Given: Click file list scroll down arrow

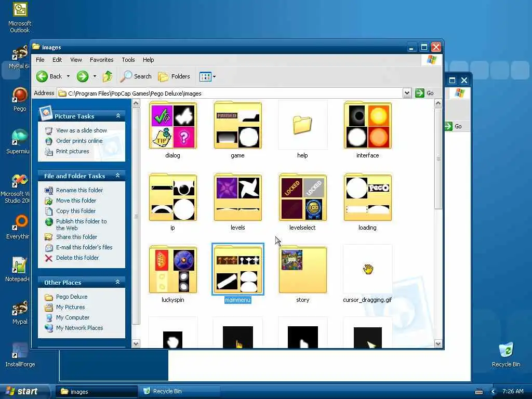Looking at the screenshot, I should tap(438, 344).
